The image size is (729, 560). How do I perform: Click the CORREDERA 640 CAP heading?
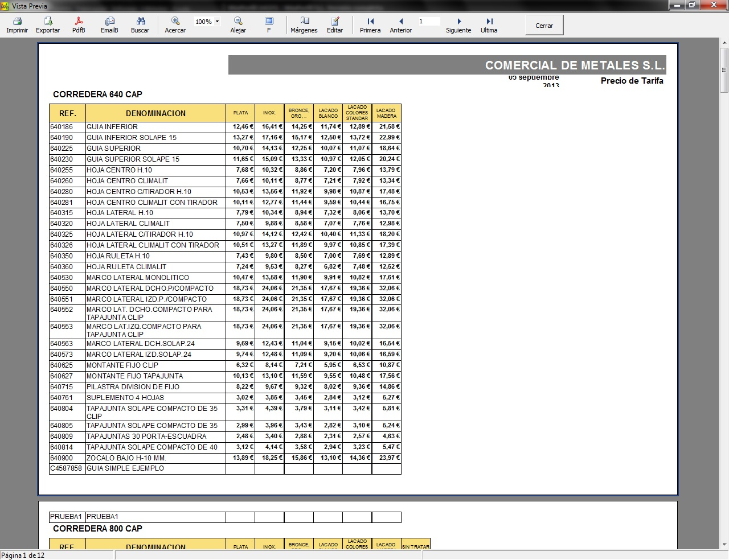pyautogui.click(x=97, y=94)
